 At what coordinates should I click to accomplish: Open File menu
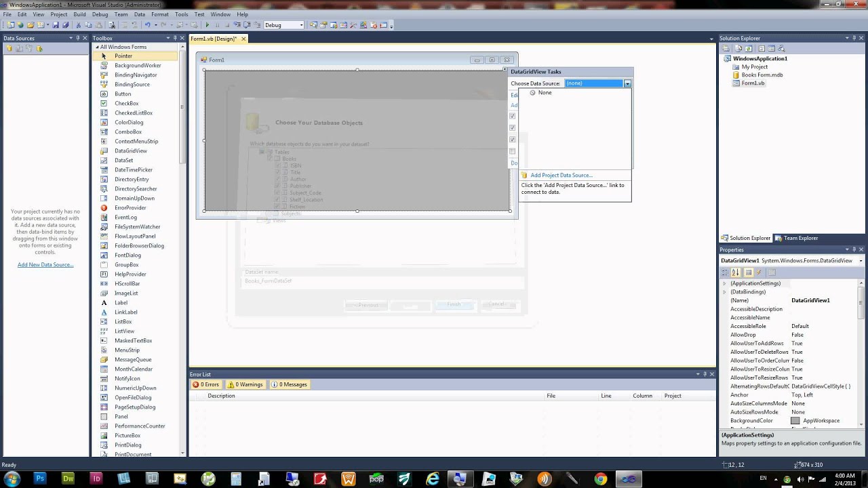7,14
